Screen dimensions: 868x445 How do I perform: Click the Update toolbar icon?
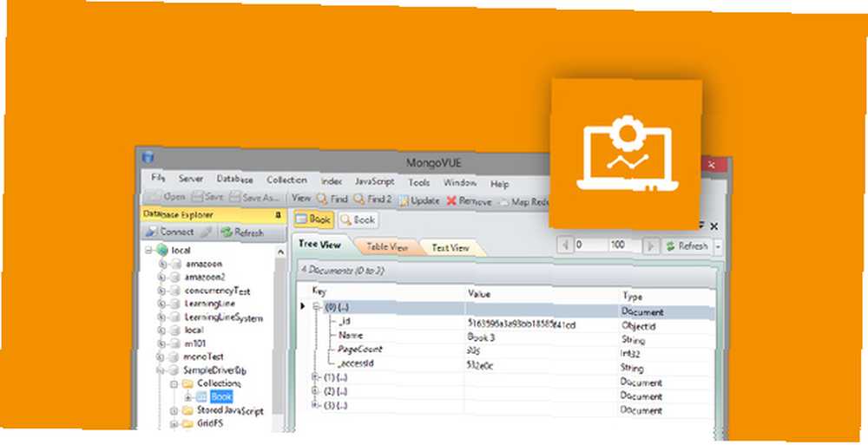[x=404, y=201]
